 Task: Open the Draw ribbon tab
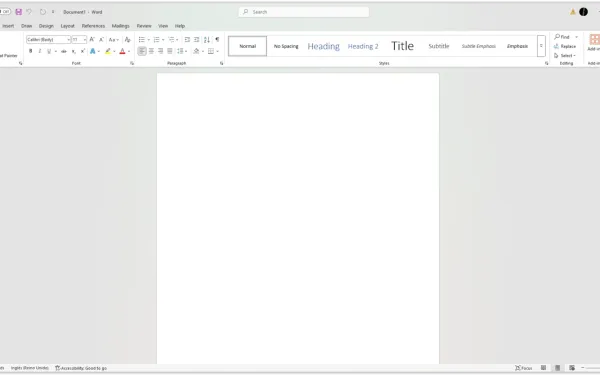pyautogui.click(x=26, y=26)
